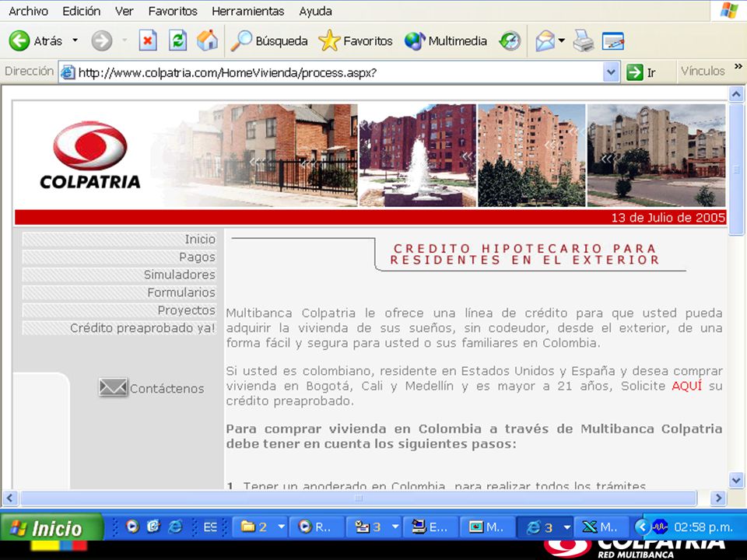
Task: Click the vertical scrollbar down arrow
Action: pos(736,480)
